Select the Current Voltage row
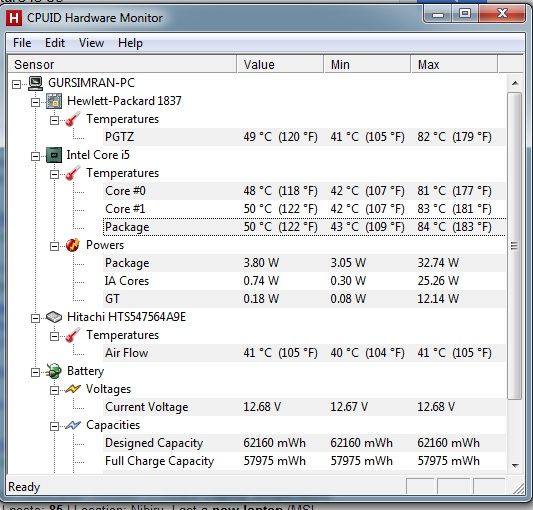Viewport: 533px width, 510px height. coord(304,407)
